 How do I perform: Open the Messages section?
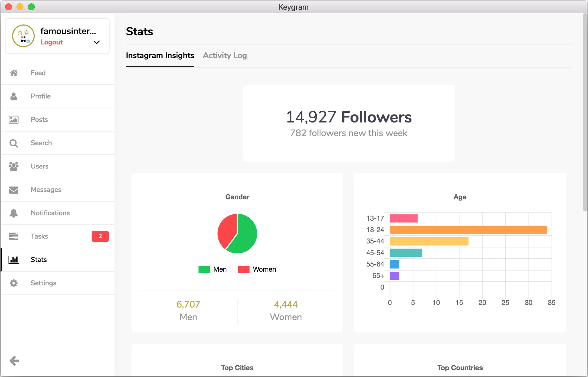[x=58, y=190]
